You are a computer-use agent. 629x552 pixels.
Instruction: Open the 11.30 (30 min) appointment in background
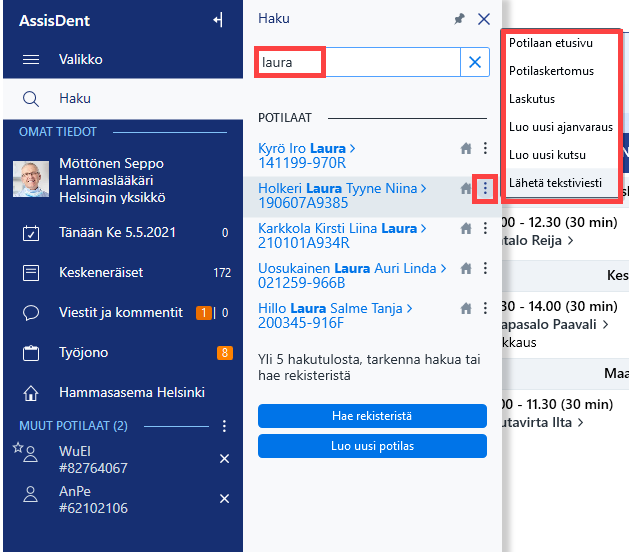[x=558, y=404]
